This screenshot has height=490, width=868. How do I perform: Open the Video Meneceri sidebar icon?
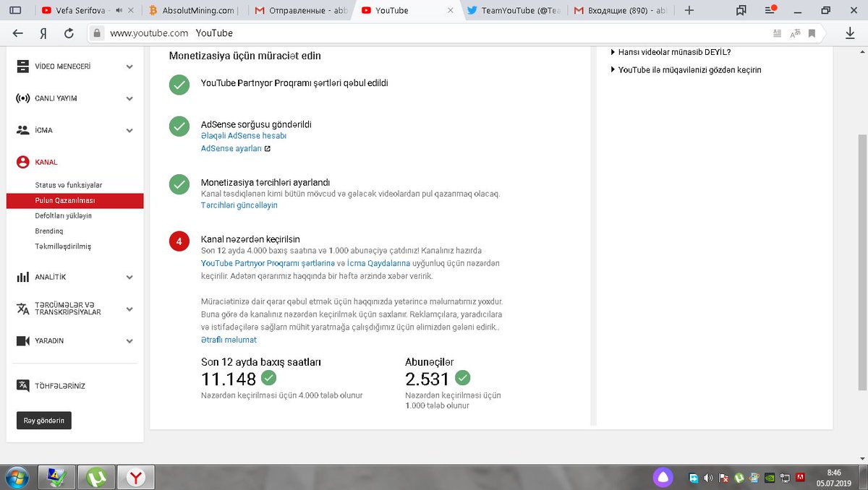(22, 66)
